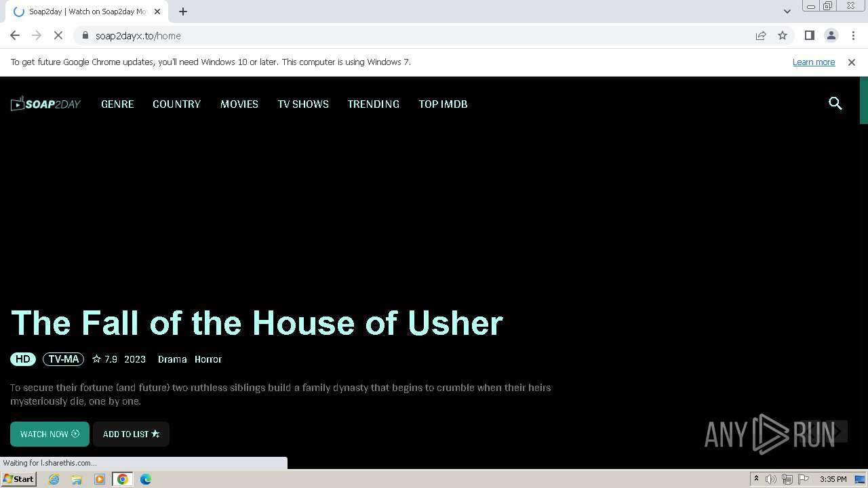Viewport: 868px width, 488px height.
Task: Open the volume speaker tray icon
Action: 771,479
